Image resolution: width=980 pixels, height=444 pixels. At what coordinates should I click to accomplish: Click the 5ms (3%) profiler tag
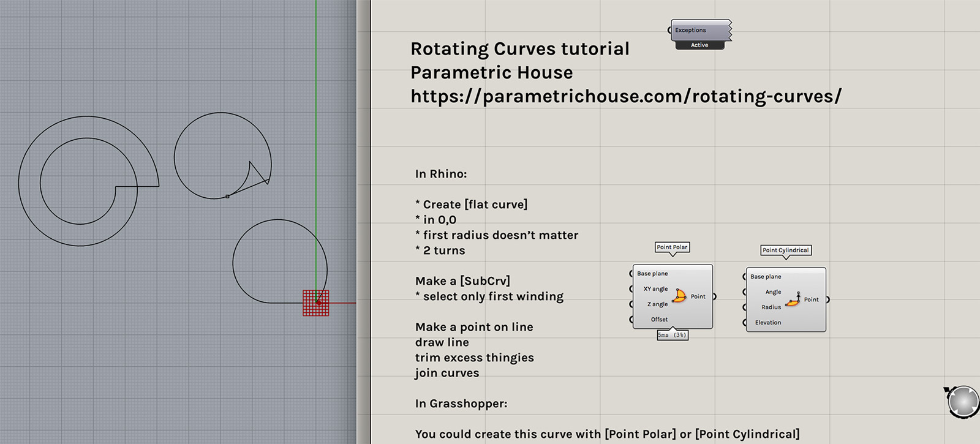coord(673,335)
